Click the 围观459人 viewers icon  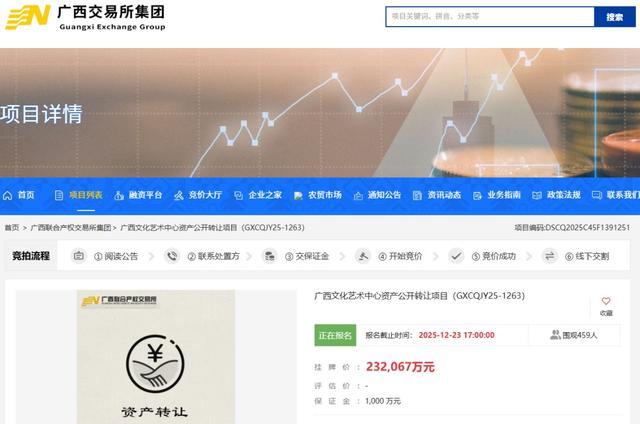555,335
